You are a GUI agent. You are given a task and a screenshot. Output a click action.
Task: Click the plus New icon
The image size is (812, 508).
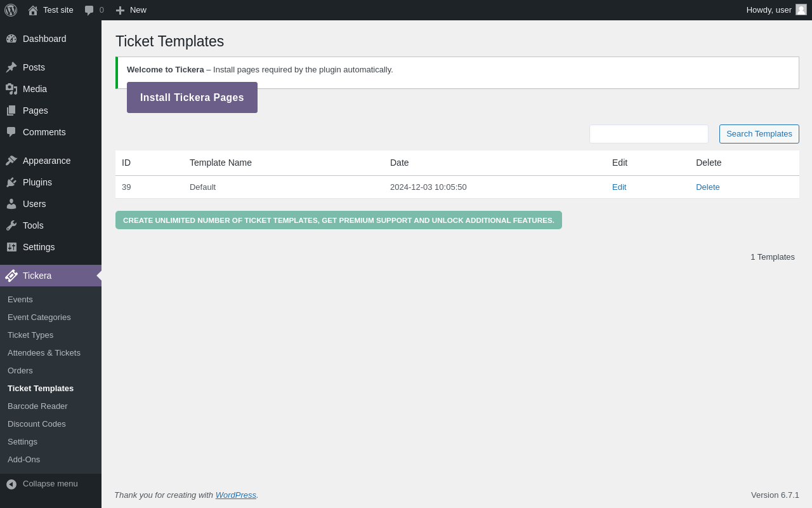click(x=120, y=10)
